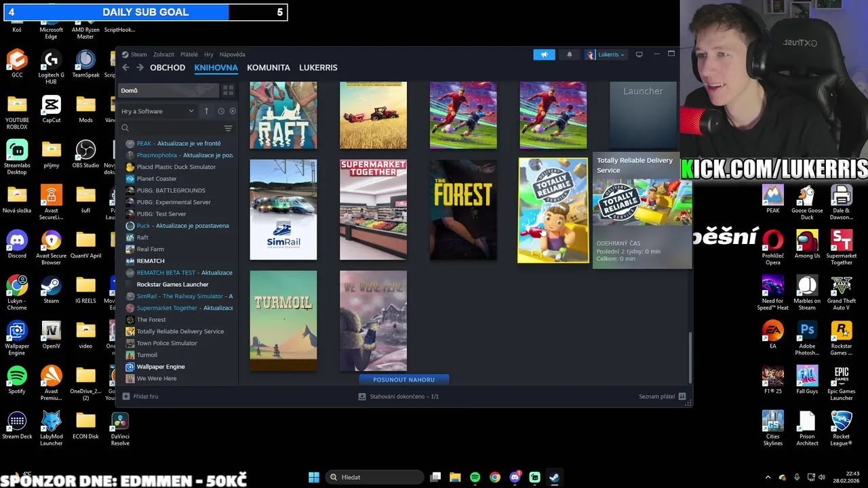Open the LUKERRIS profile tab
The width and height of the screenshot is (868, 488).
pos(318,68)
